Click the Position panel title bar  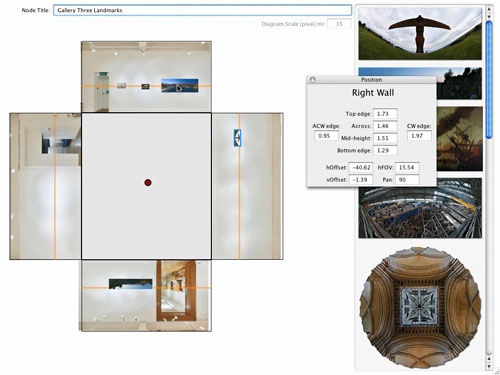point(371,80)
